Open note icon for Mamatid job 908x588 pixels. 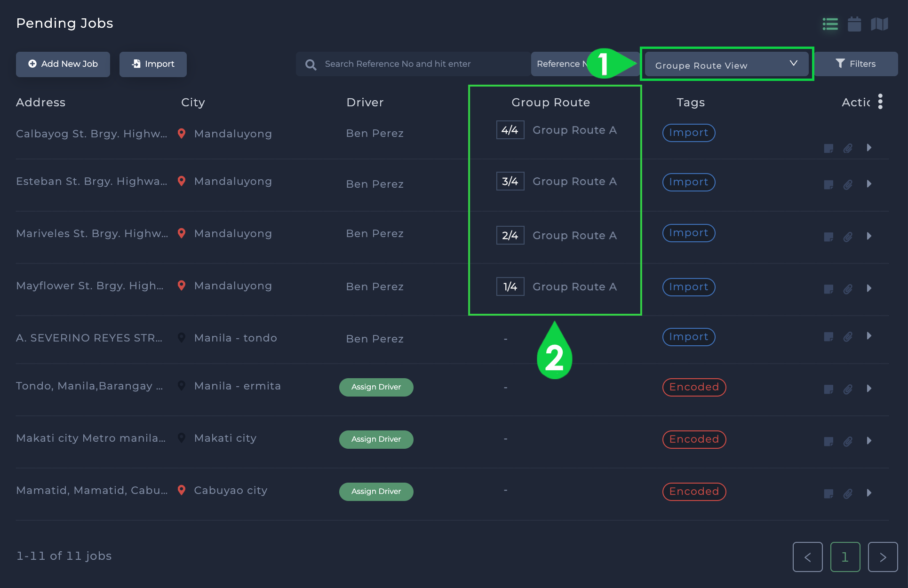pyautogui.click(x=829, y=494)
